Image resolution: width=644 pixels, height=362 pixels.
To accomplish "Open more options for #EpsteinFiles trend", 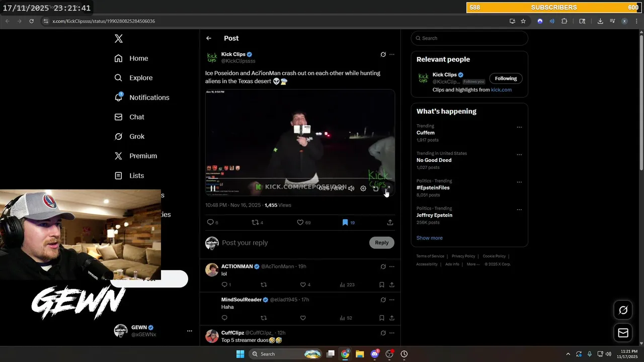I will tap(519, 182).
